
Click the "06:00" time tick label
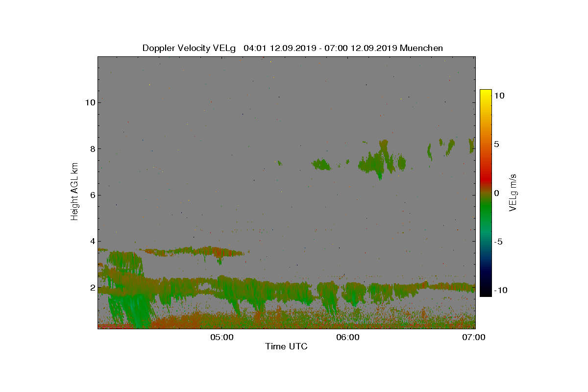point(348,337)
